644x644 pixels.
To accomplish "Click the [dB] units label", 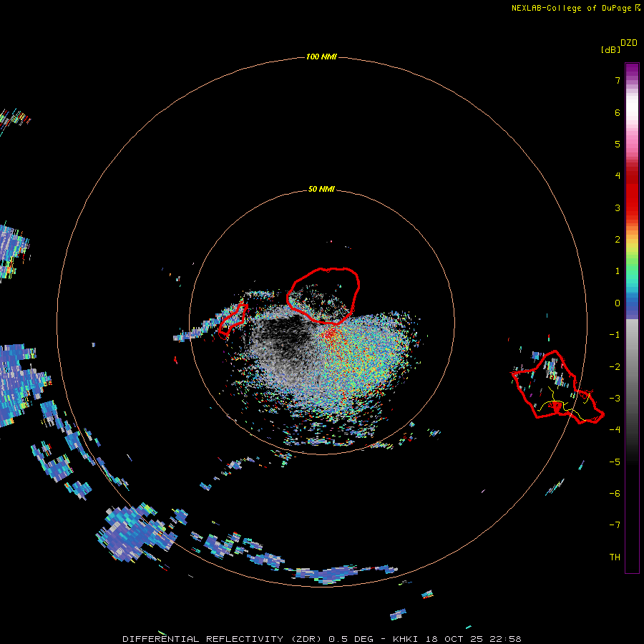I will tap(611, 49).
